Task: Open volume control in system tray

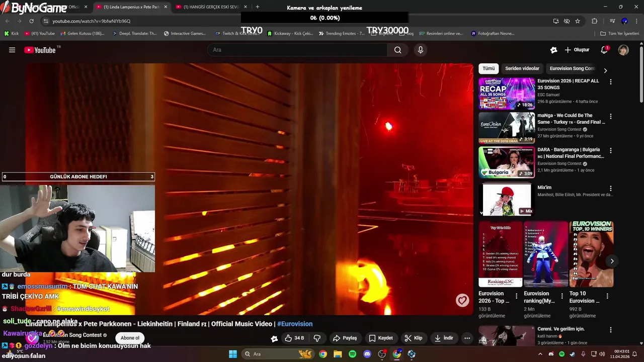Action: click(603, 354)
